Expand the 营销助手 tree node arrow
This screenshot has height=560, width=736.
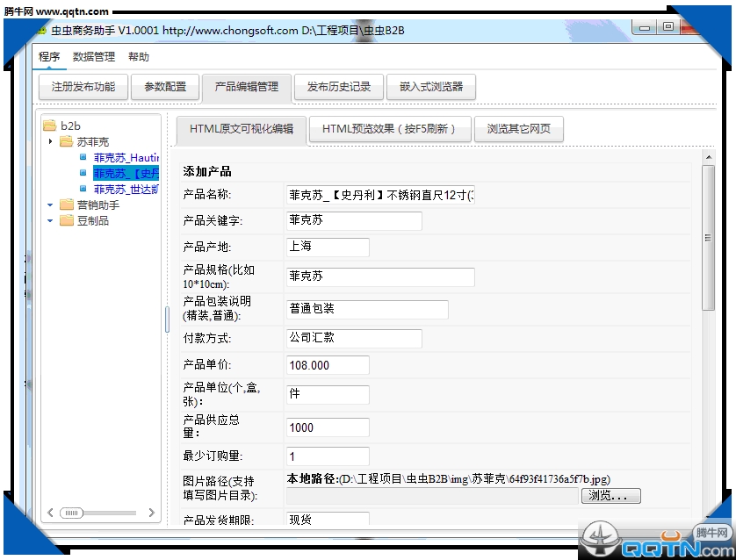click(x=51, y=205)
